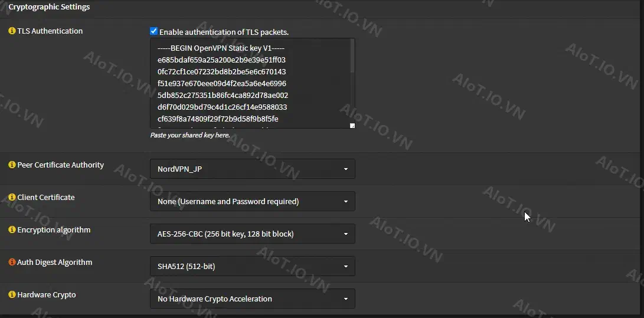This screenshot has width=644, height=318.
Task: Click the TLS Authentication field label
Action: point(50,31)
